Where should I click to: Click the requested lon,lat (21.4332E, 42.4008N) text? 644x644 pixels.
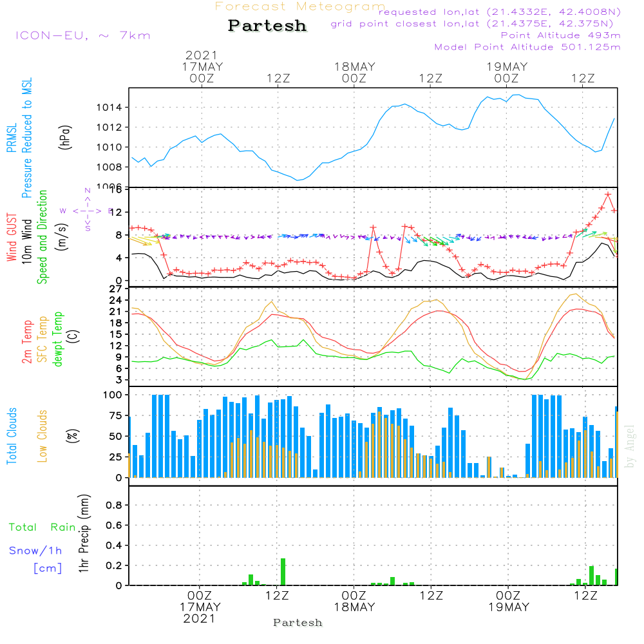(x=499, y=12)
